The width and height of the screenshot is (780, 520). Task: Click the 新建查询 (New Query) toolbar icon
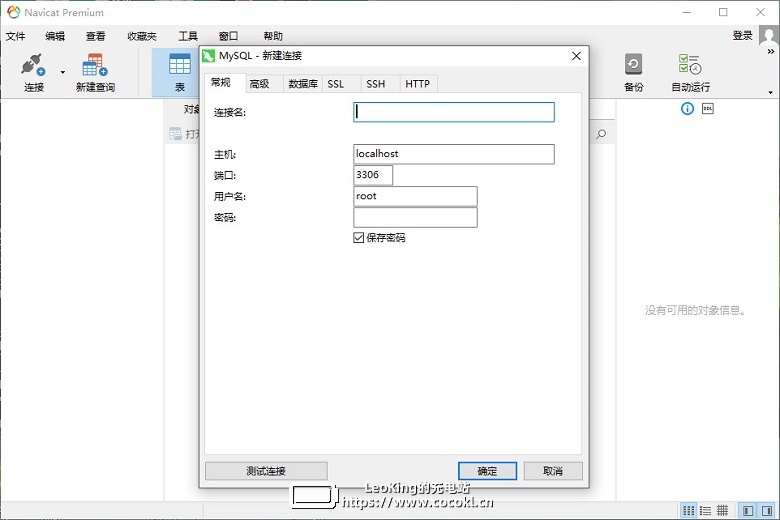(95, 72)
